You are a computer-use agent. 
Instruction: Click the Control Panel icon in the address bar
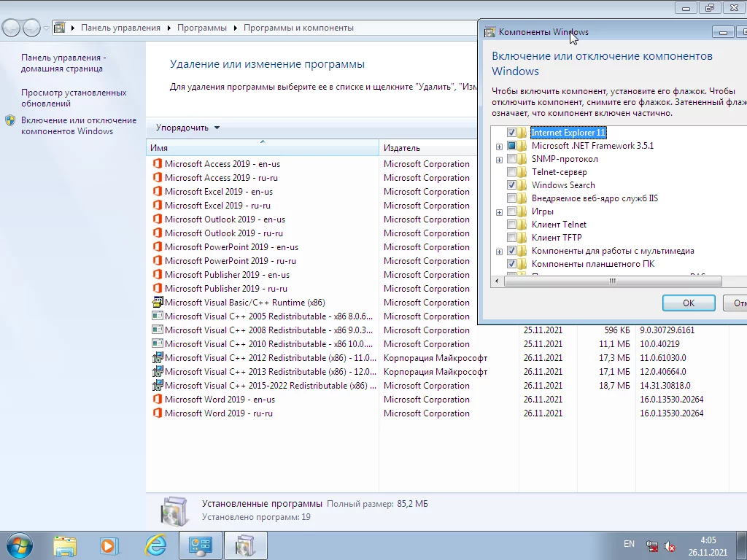click(59, 28)
